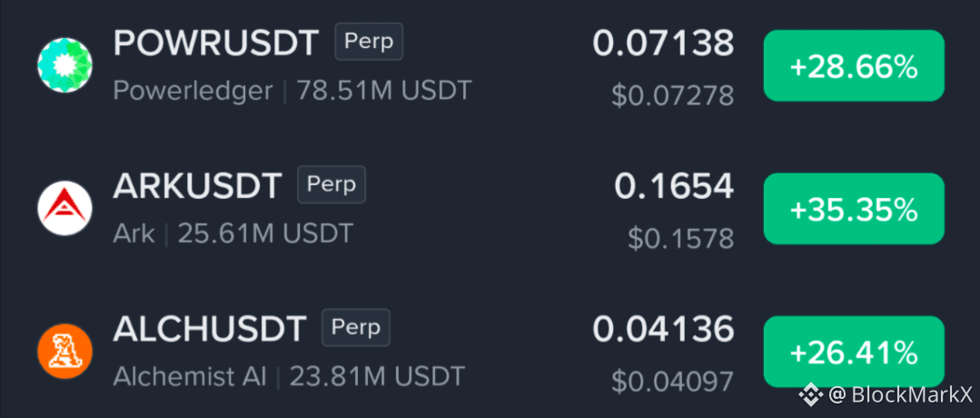
Task: Select the 0.04136 last price
Action: click(x=663, y=329)
